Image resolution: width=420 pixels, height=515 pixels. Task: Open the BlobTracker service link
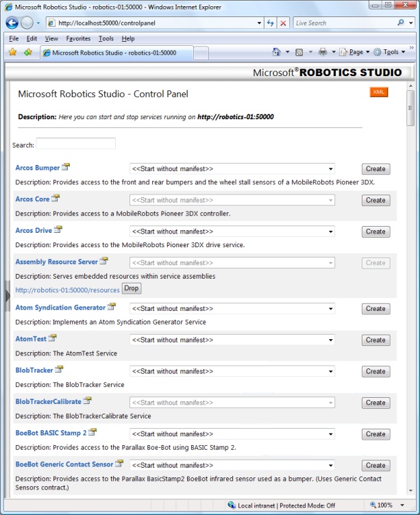pyautogui.click(x=34, y=370)
